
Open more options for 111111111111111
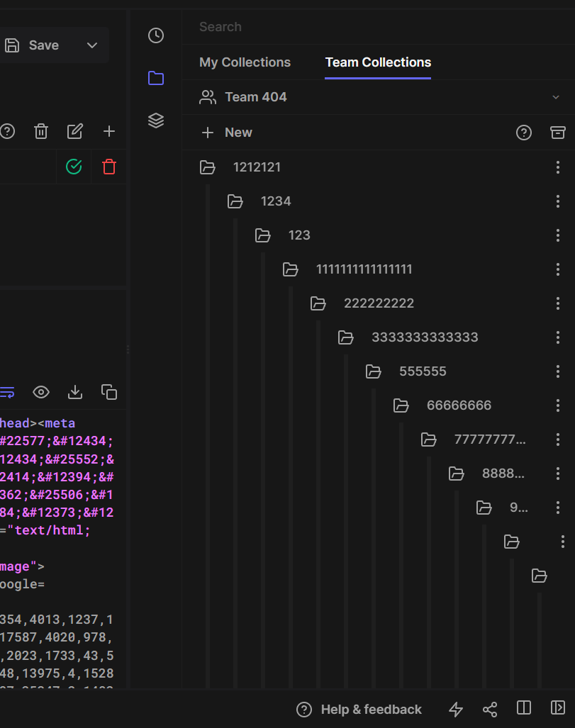[x=558, y=269]
